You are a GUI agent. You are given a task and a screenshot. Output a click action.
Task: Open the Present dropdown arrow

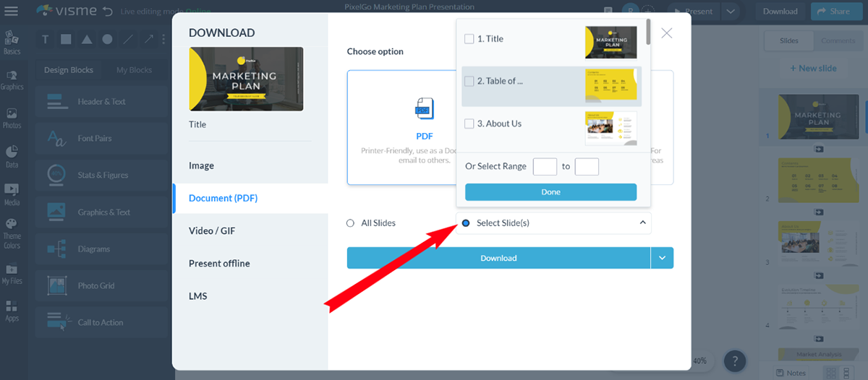731,11
